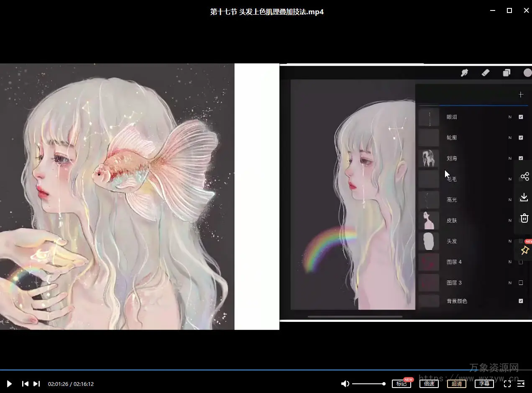532x393 pixels.
Task: Click the trash delete icon
Action: click(x=524, y=218)
